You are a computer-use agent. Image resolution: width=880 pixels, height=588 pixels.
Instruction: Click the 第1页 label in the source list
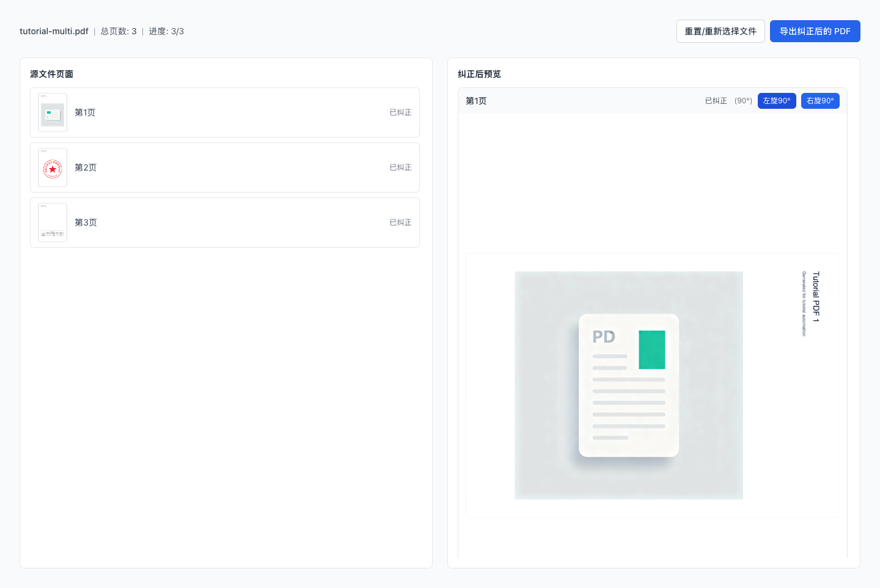tap(85, 112)
